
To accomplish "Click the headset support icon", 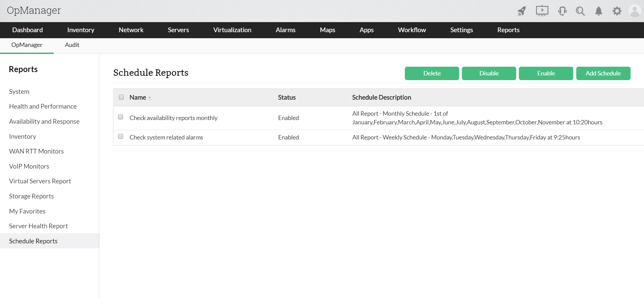I will click(562, 11).
